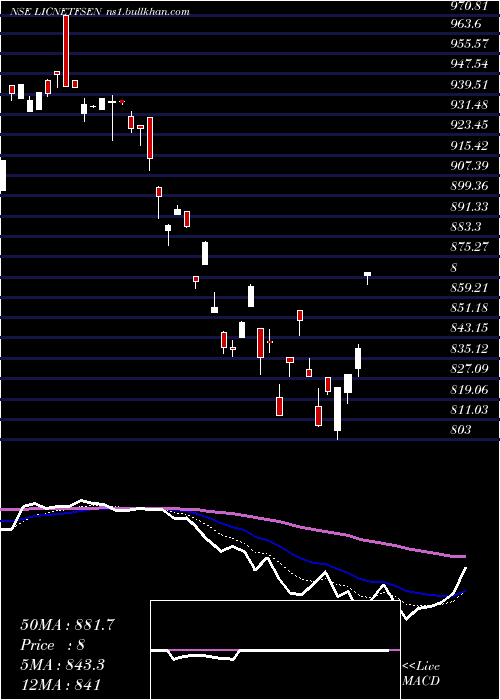
Task: Click the 851.18 price level label
Action: pyautogui.click(x=470, y=308)
